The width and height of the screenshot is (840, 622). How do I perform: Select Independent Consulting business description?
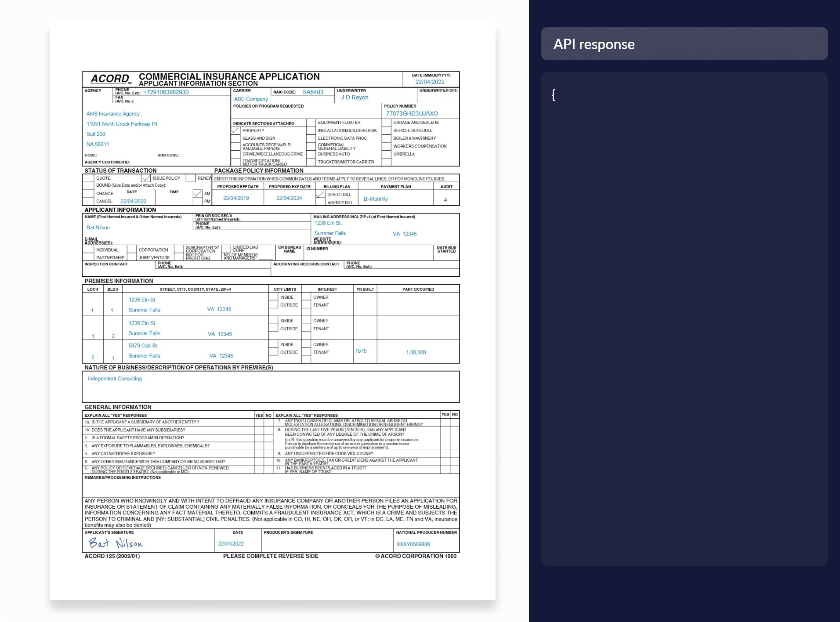[115, 379]
